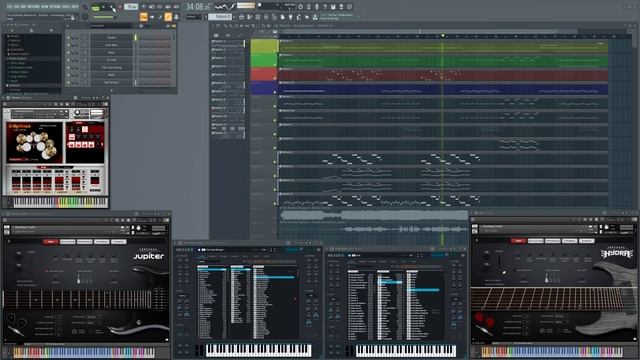Screen dimensions: 640x360
Task: Click the NEXUS logo in left Nexus window
Action: point(184,249)
